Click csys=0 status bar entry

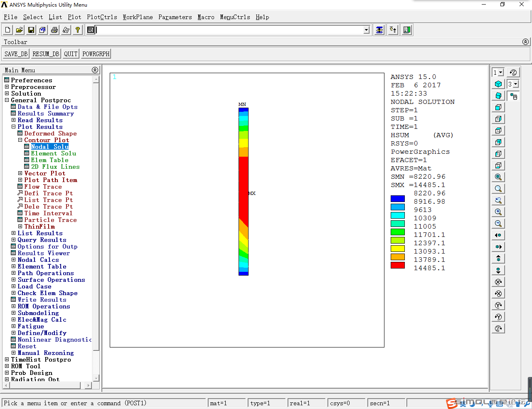click(x=347, y=403)
